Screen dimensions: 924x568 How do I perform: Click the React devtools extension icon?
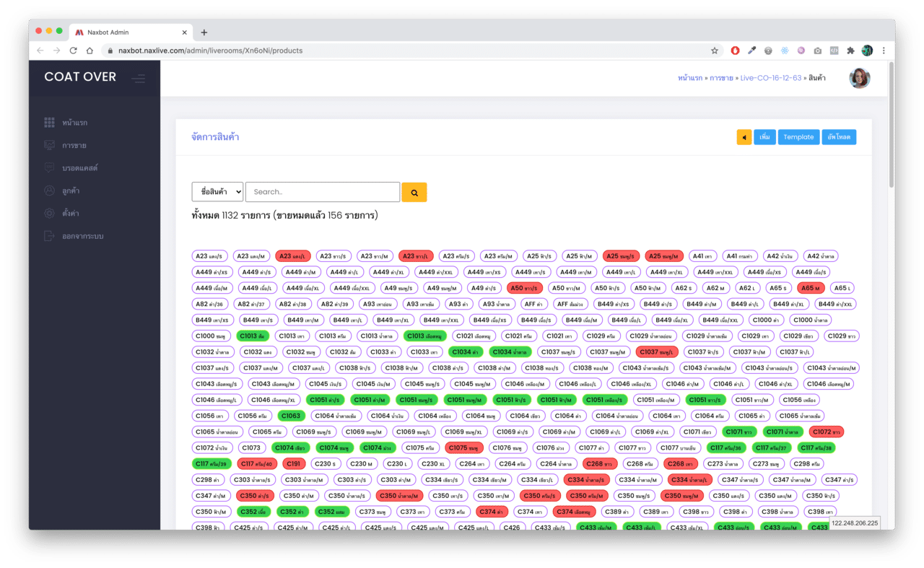pyautogui.click(x=785, y=51)
